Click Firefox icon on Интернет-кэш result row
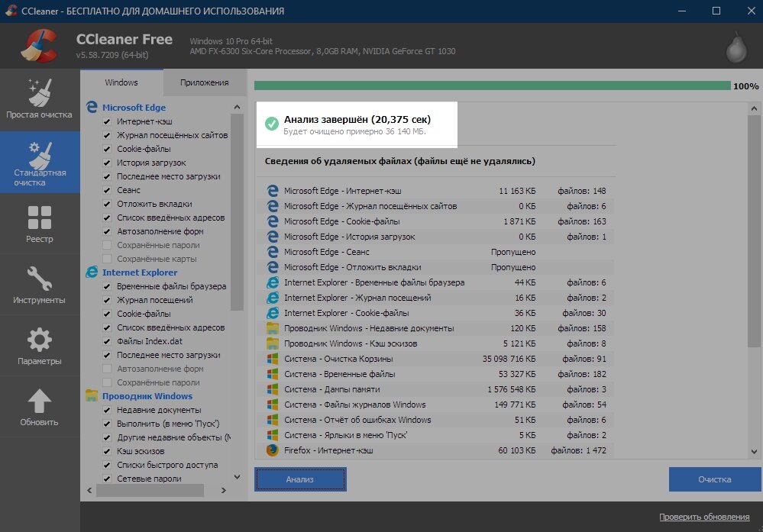Image resolution: width=763 pixels, height=532 pixels. click(273, 450)
